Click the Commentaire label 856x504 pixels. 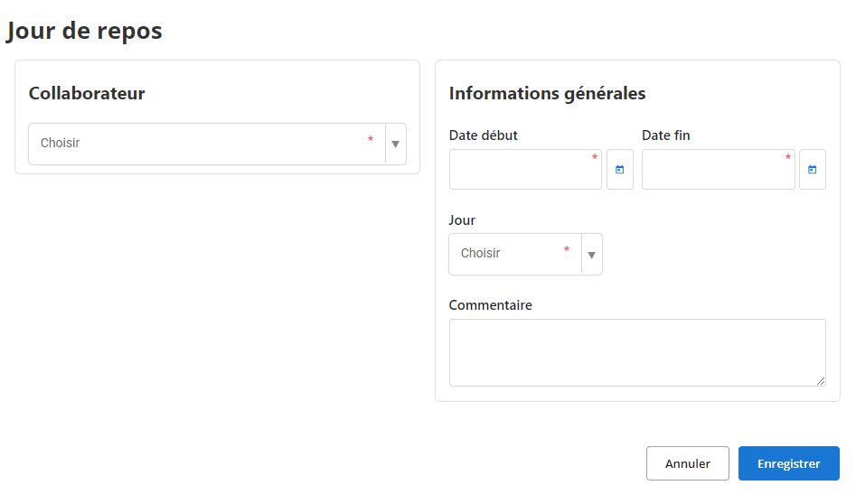click(x=490, y=305)
